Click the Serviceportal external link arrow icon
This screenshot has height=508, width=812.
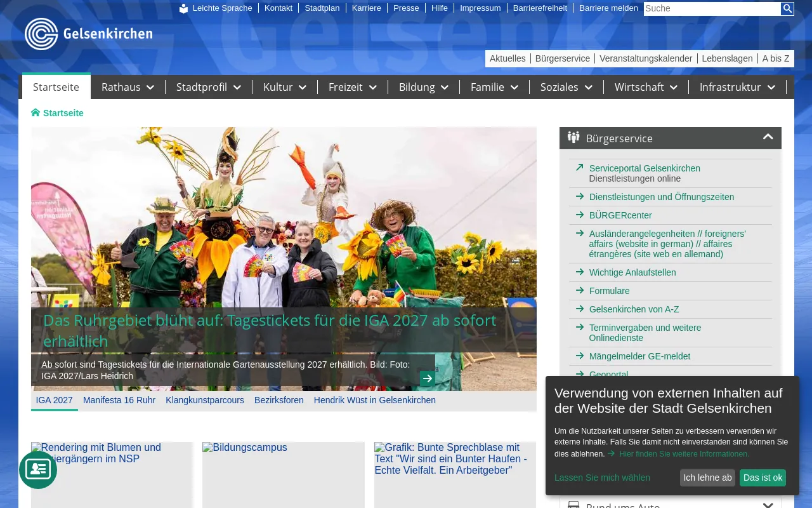click(x=579, y=168)
